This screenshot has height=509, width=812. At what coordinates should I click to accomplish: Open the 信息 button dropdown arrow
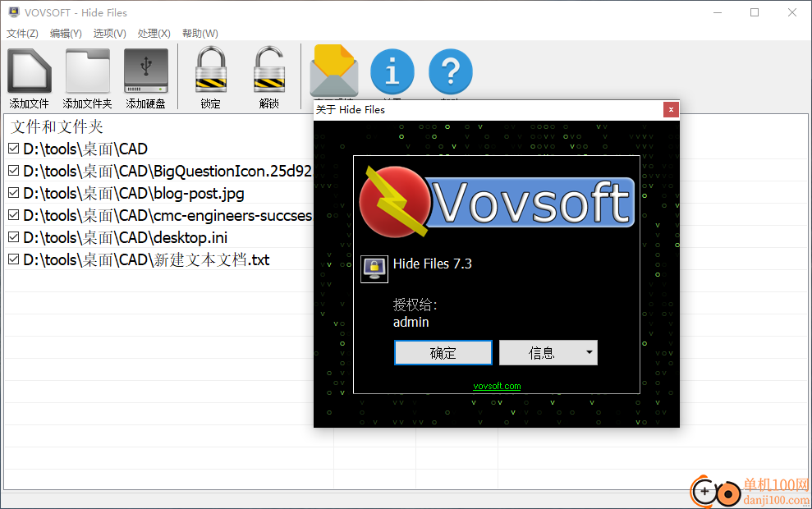(x=589, y=352)
